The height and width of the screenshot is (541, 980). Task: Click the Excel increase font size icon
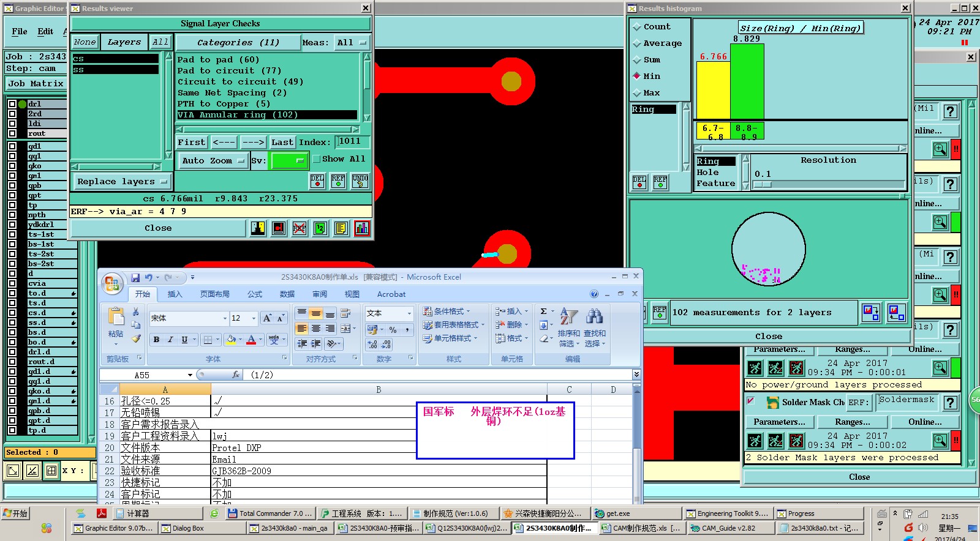267,318
